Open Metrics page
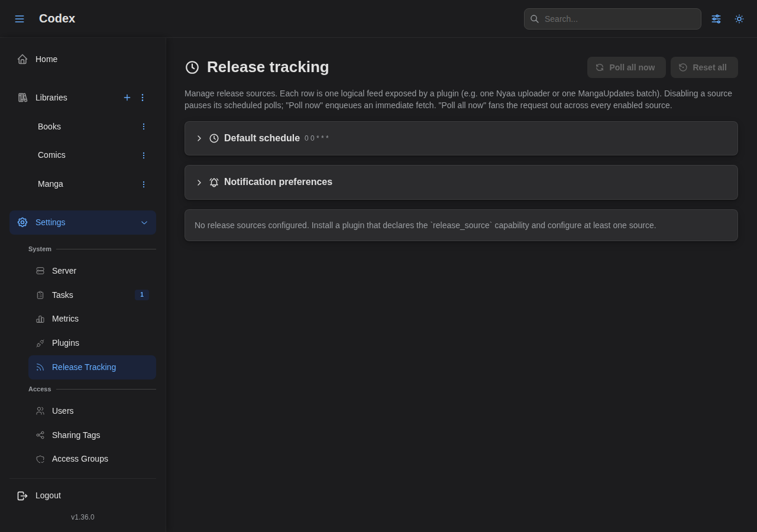 click(x=92, y=319)
